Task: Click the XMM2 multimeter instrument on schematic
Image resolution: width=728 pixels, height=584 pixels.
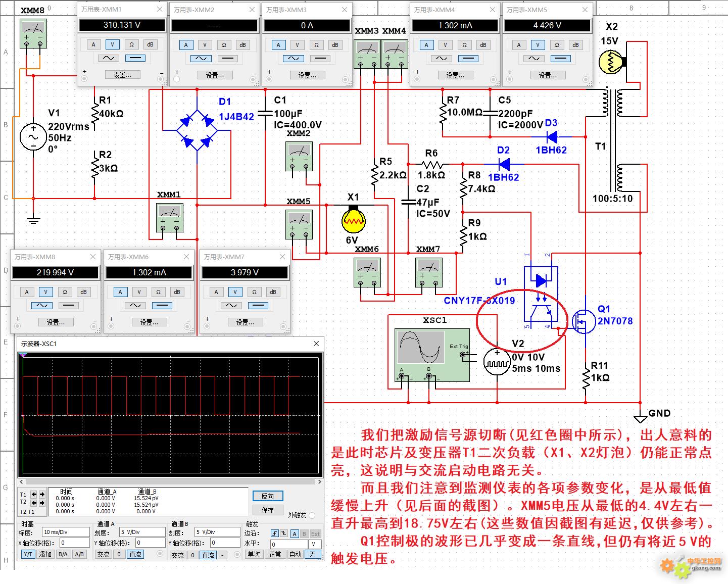Action: pos(299,156)
